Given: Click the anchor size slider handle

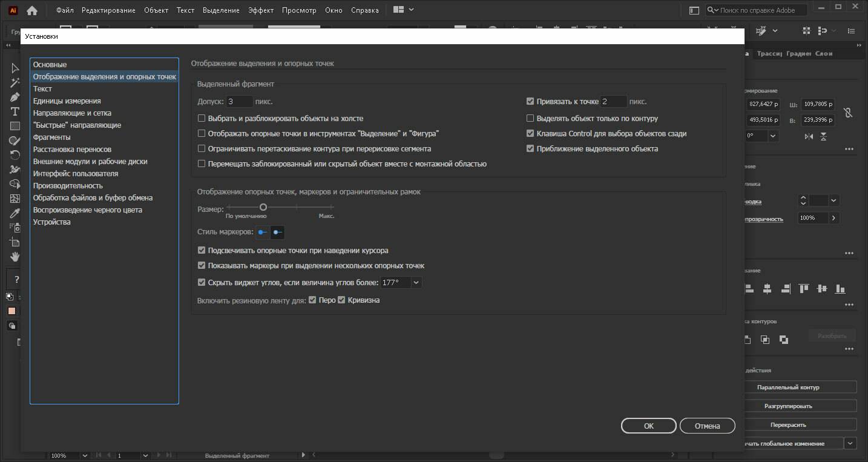Looking at the screenshot, I should 263,207.
